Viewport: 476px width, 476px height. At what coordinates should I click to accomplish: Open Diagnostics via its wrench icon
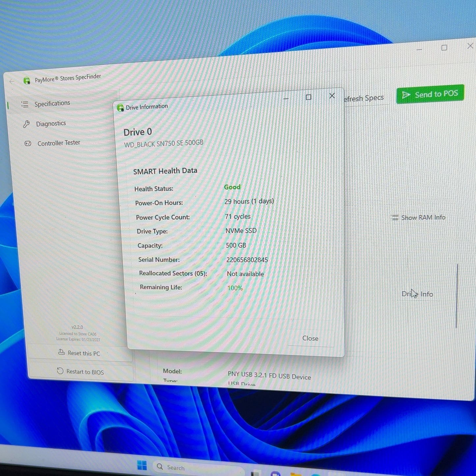[x=26, y=124]
